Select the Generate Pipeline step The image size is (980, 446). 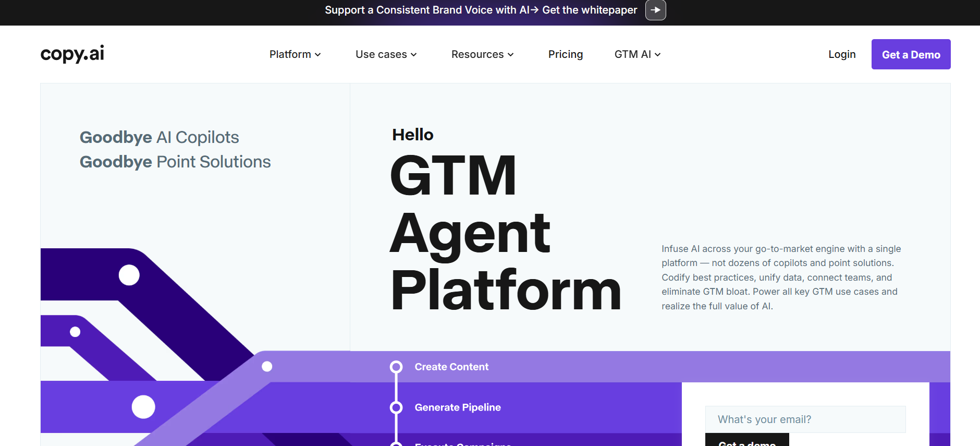pos(458,407)
